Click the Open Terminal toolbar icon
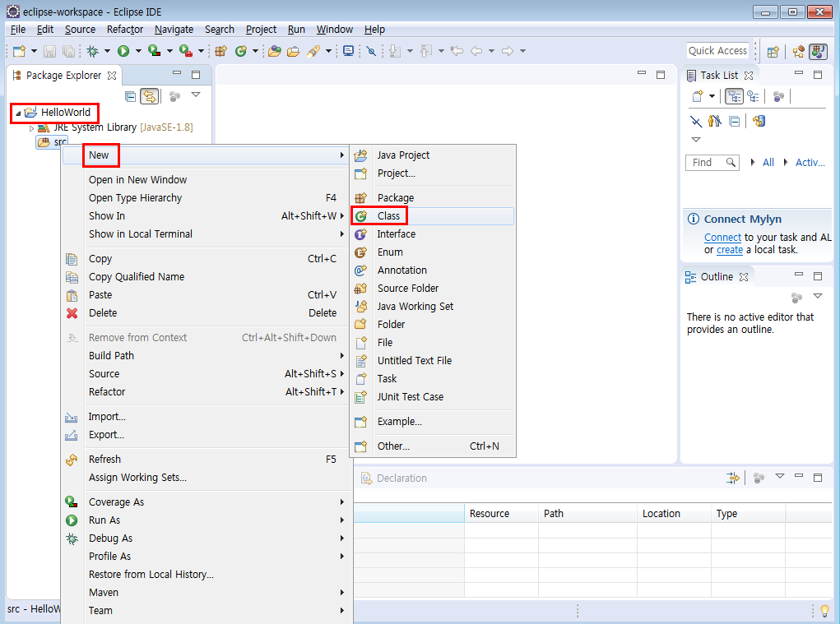840x624 pixels. [x=348, y=51]
